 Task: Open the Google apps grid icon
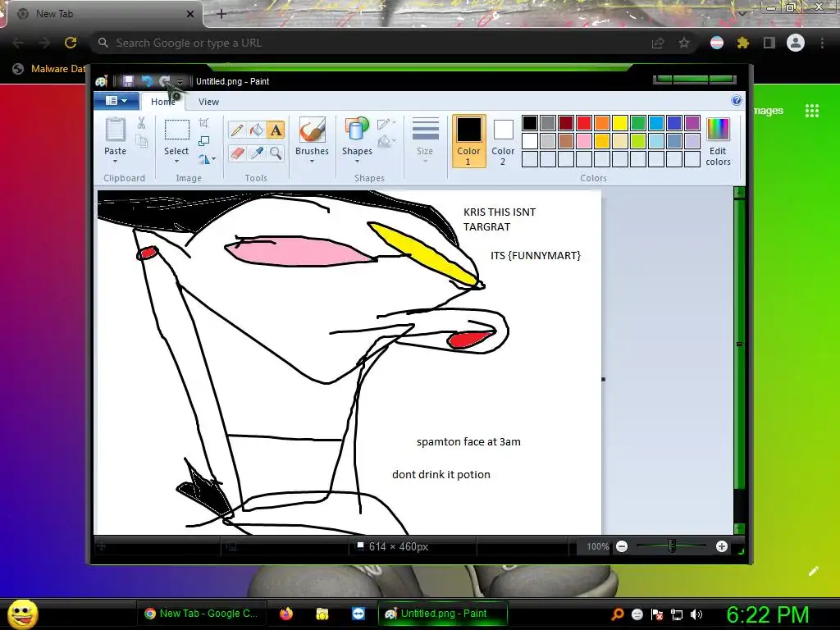(812, 111)
